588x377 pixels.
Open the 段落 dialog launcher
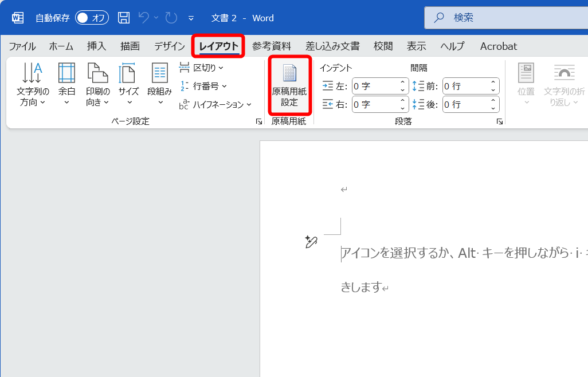(x=499, y=121)
